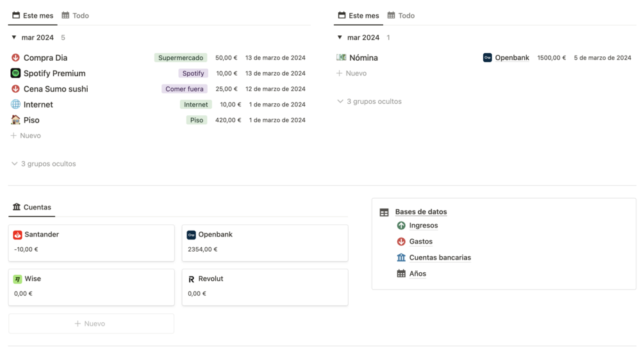Click the Spotify icon beside Spotify Premium

pos(15,73)
